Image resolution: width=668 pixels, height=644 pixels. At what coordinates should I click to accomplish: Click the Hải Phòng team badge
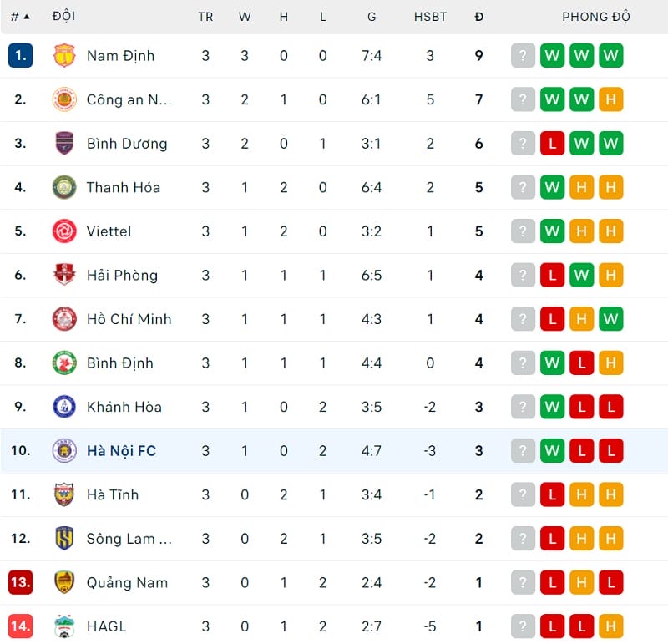tap(64, 275)
